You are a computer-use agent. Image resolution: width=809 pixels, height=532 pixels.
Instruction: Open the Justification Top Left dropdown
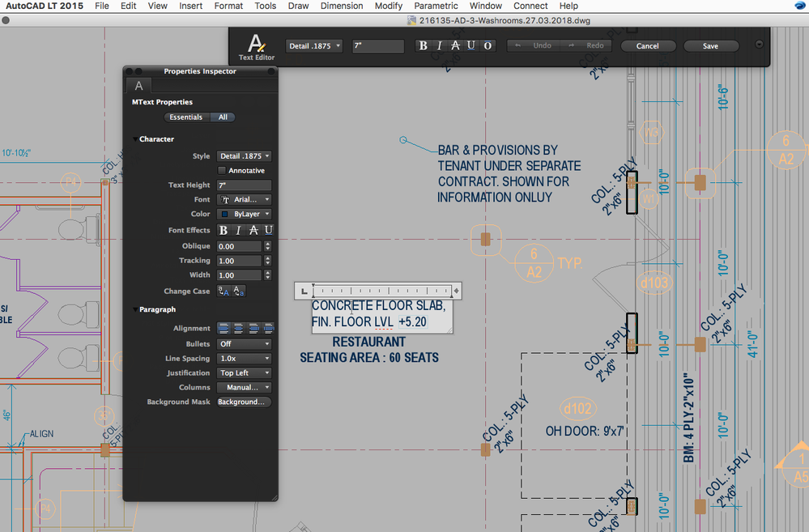click(x=244, y=372)
